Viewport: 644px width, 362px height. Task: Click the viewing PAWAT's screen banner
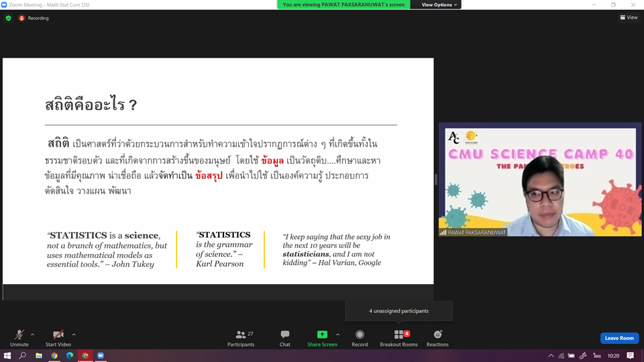coord(343,5)
